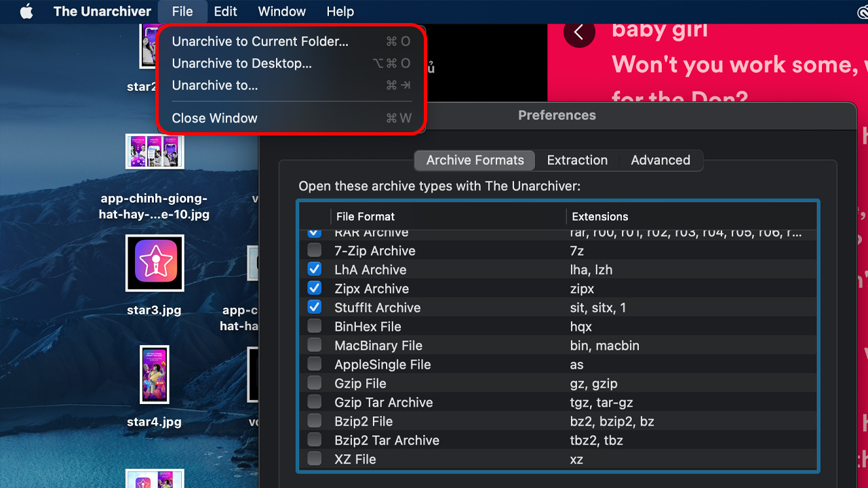868x488 pixels.
Task: Uncheck the Zipx Archive checkbox
Action: point(314,288)
